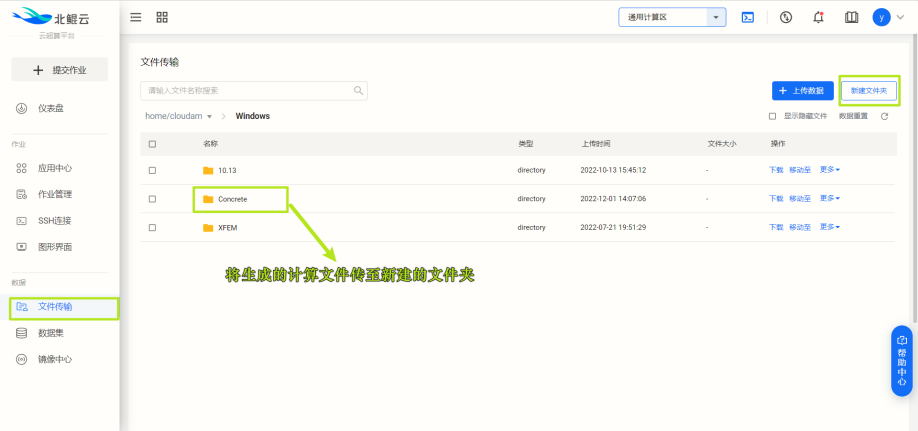Expand the user account chevron
918x431 pixels.
(x=900, y=18)
